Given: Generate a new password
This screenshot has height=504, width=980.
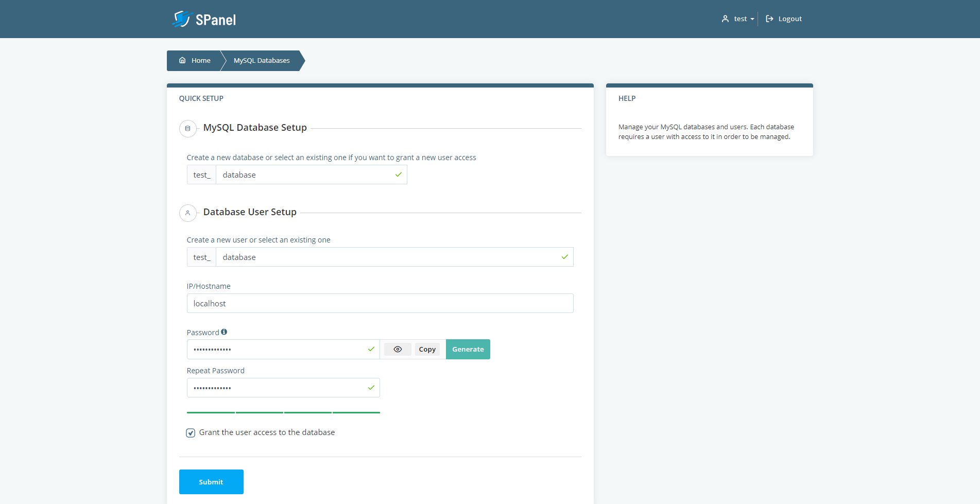Looking at the screenshot, I should pos(468,350).
